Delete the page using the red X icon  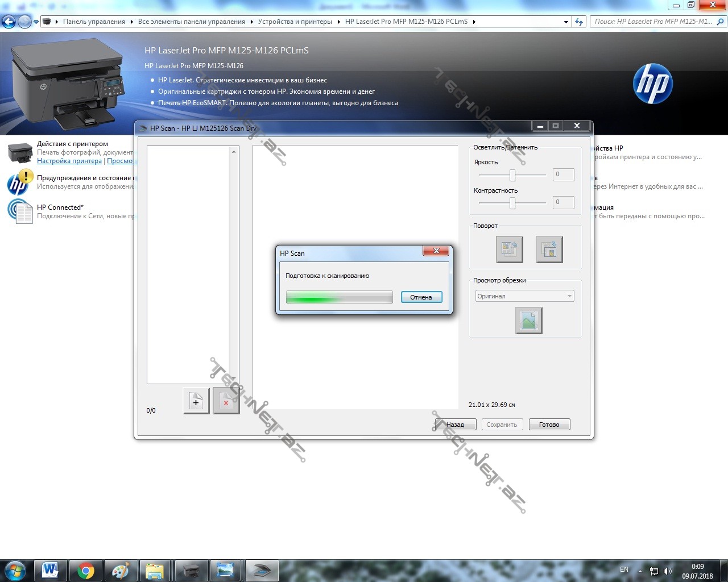(226, 402)
